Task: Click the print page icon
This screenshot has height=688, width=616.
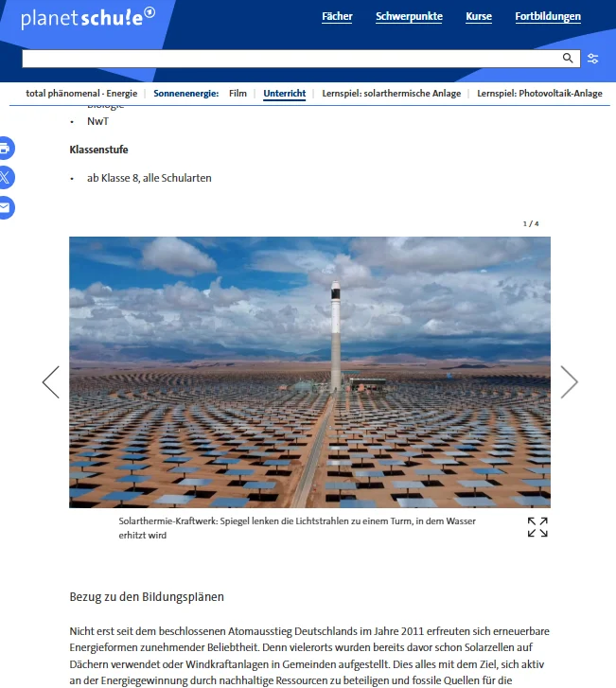Action: point(5,149)
